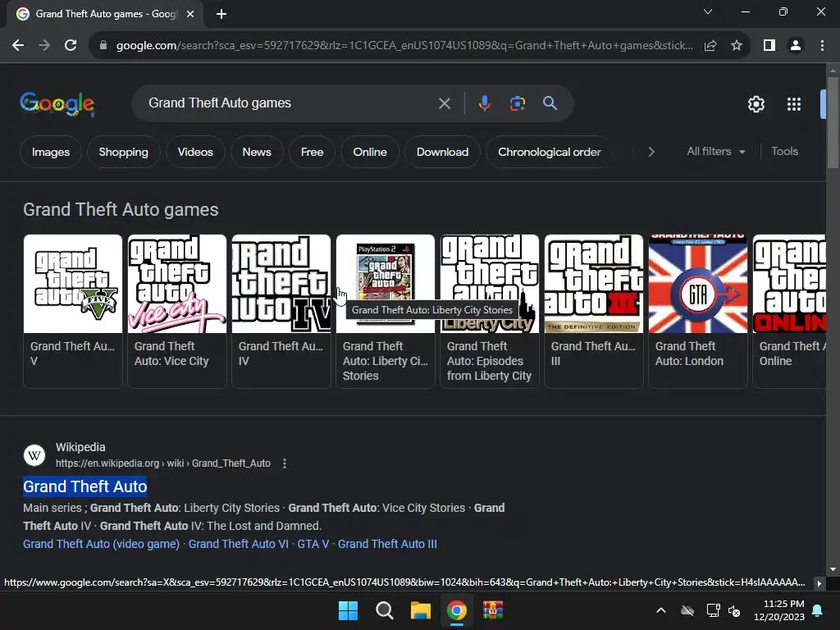Open the site information padlock icon

coord(103,46)
